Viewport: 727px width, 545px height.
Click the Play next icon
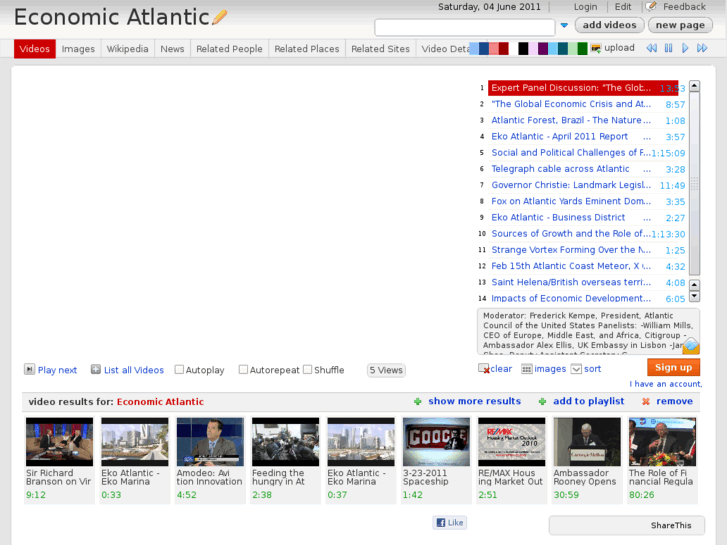point(29,370)
